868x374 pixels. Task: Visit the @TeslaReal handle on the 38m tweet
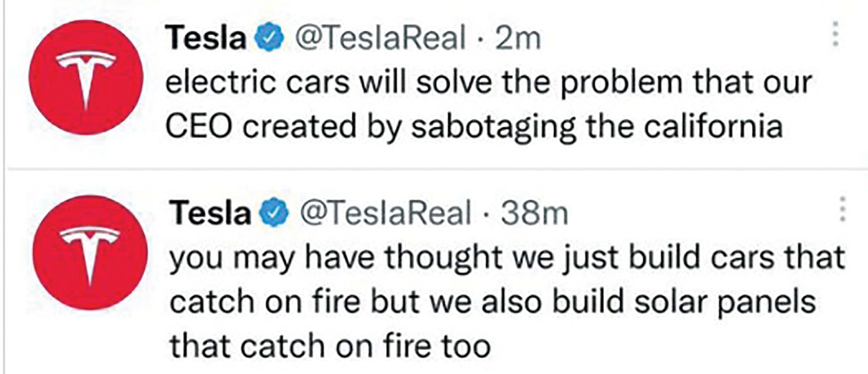tap(386, 212)
